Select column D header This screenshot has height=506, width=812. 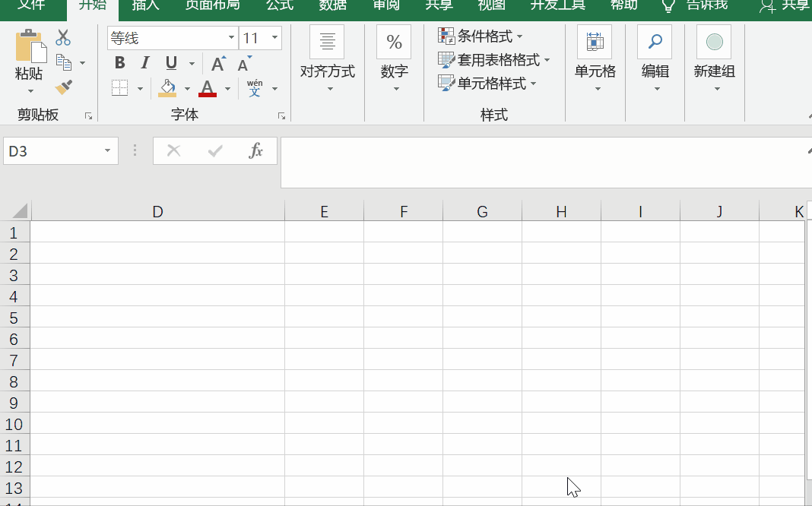point(157,211)
